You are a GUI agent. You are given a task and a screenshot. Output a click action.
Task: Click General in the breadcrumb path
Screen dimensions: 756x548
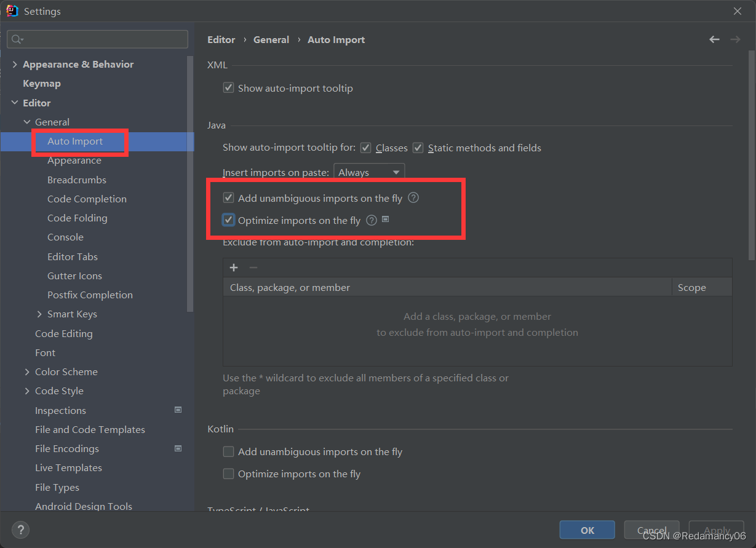click(271, 39)
